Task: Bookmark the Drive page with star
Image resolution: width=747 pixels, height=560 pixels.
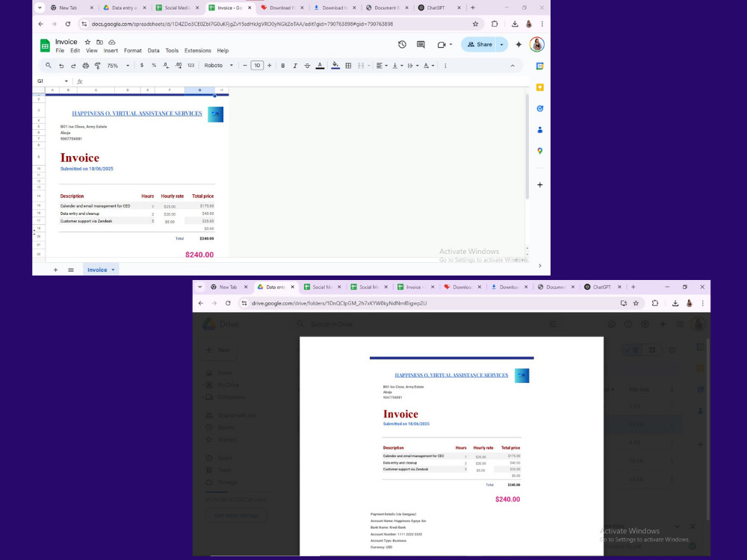Action: 636,303
